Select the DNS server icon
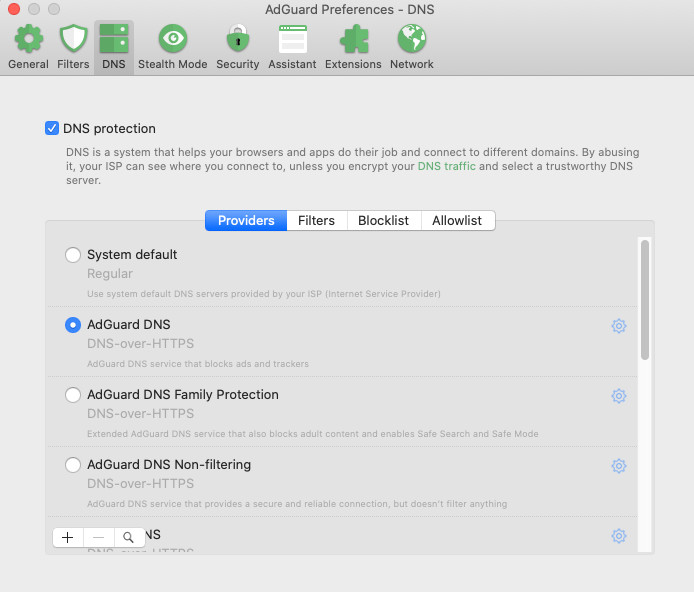This screenshot has height=592, width=694. pyautogui.click(x=114, y=39)
